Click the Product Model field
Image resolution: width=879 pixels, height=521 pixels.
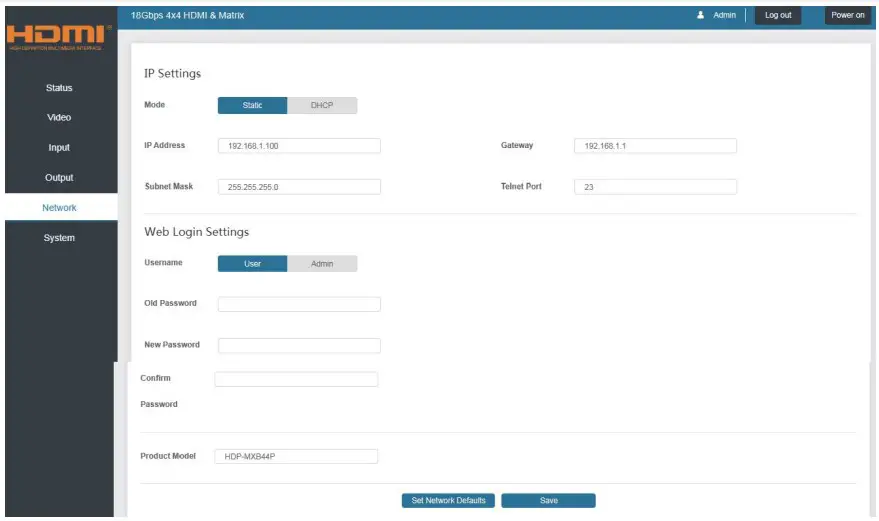pos(296,457)
